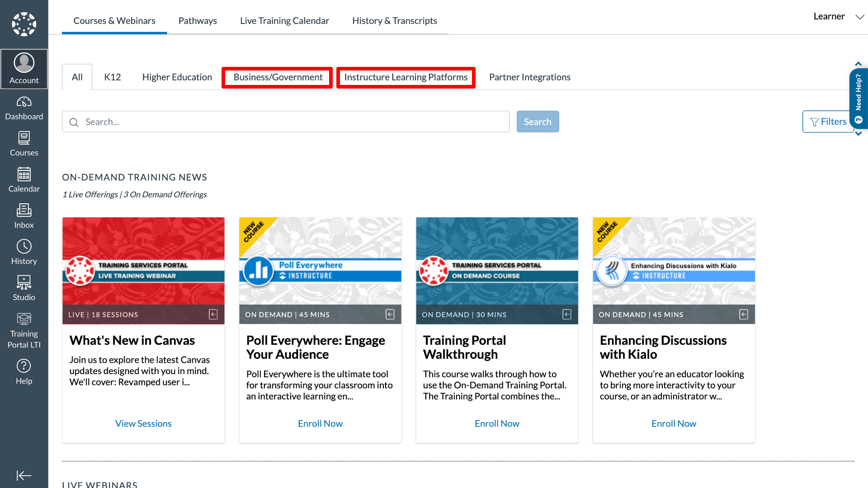
Task: Collapse the global navigation sidebar
Action: (24, 475)
